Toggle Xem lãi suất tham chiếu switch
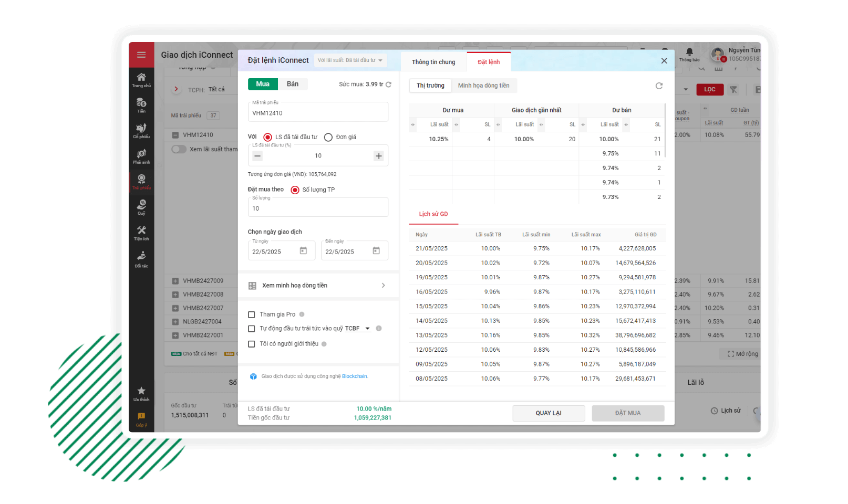 tap(179, 149)
